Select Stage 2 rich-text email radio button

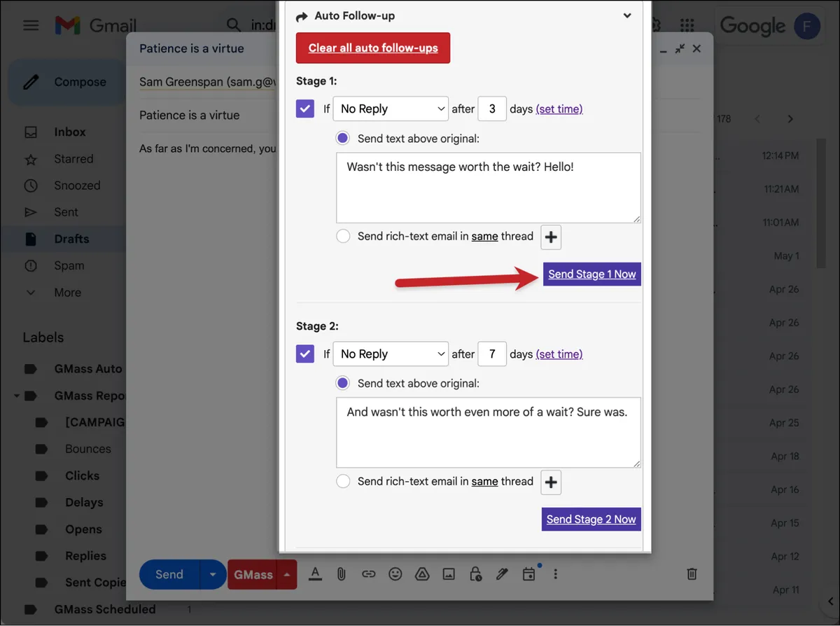(x=343, y=481)
